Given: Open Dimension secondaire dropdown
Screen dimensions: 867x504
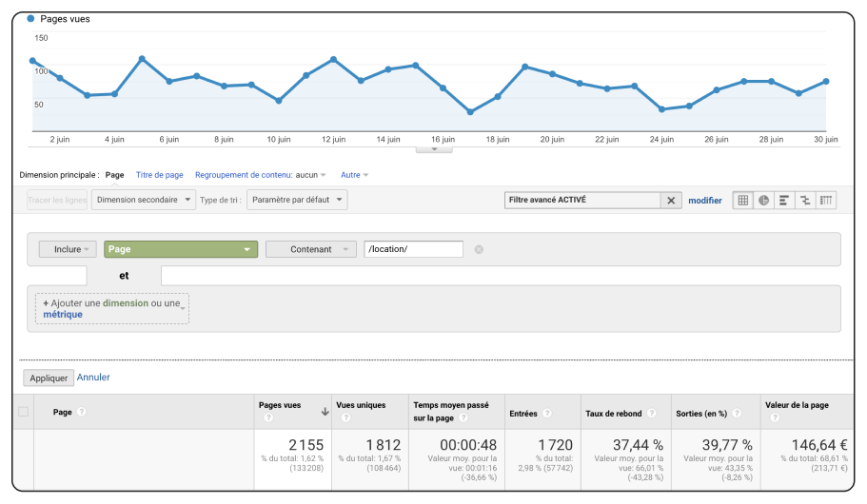Looking at the screenshot, I should tap(143, 200).
